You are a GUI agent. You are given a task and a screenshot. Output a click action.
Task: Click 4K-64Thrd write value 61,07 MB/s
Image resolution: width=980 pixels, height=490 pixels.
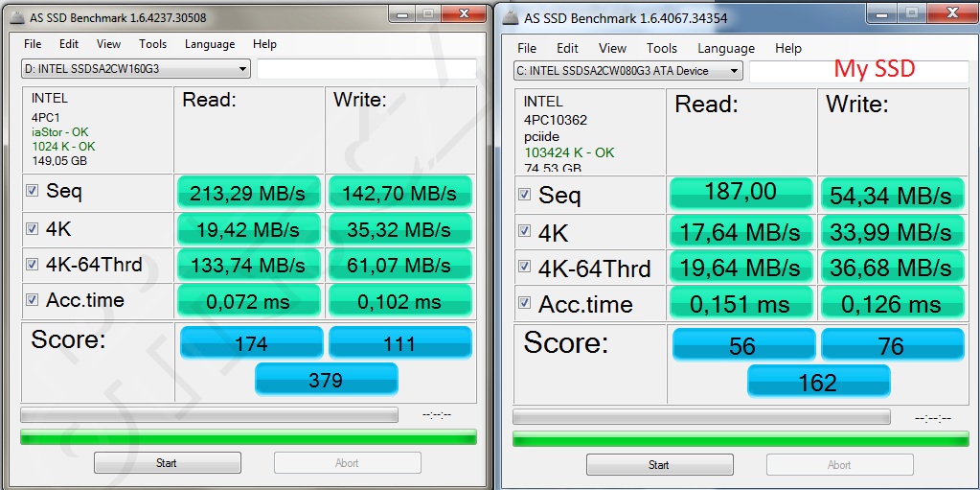(x=399, y=265)
